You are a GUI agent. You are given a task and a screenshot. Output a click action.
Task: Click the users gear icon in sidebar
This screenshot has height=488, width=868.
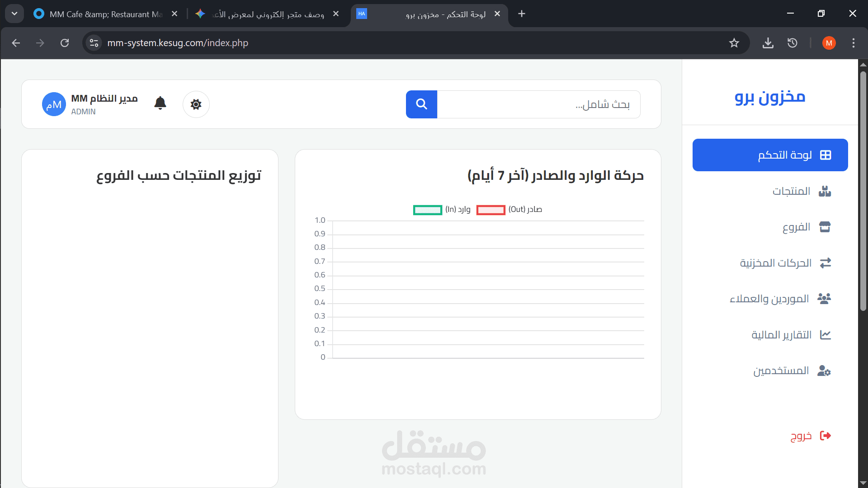click(824, 371)
